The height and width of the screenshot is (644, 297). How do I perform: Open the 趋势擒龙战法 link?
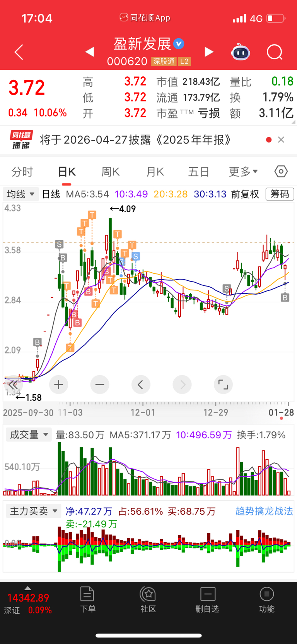click(x=264, y=511)
